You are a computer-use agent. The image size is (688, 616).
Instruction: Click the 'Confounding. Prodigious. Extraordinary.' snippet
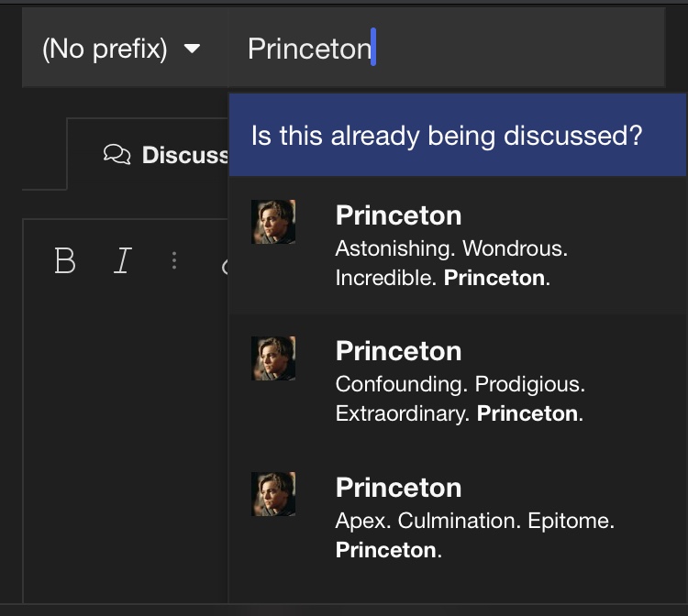coord(461,399)
